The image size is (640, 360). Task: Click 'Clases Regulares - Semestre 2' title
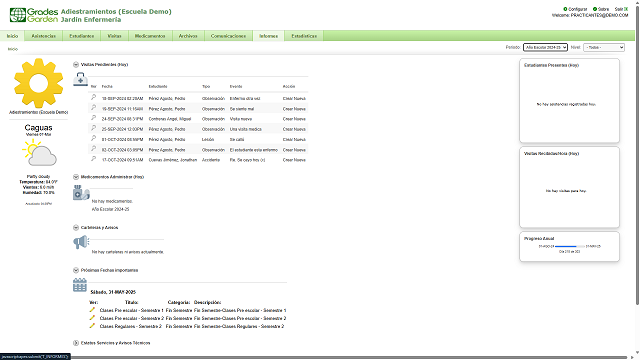click(x=131, y=327)
